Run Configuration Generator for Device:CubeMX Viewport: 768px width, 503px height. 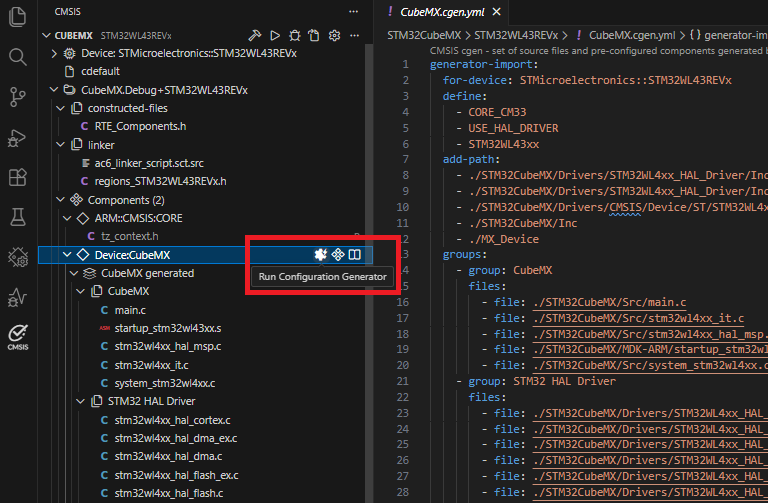(x=320, y=254)
